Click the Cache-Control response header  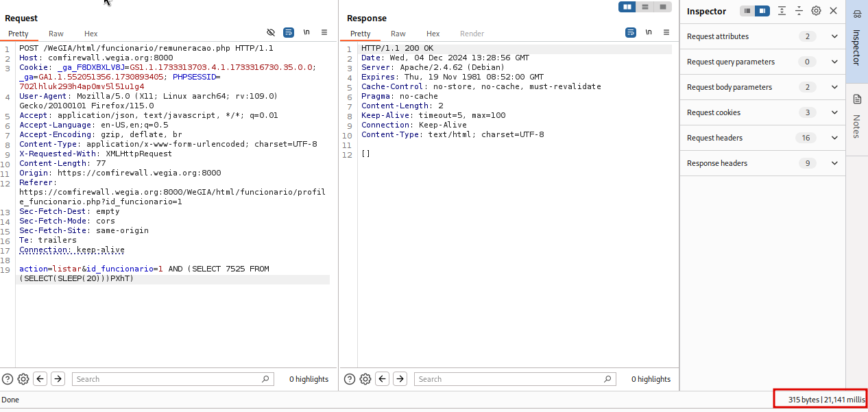pos(481,86)
